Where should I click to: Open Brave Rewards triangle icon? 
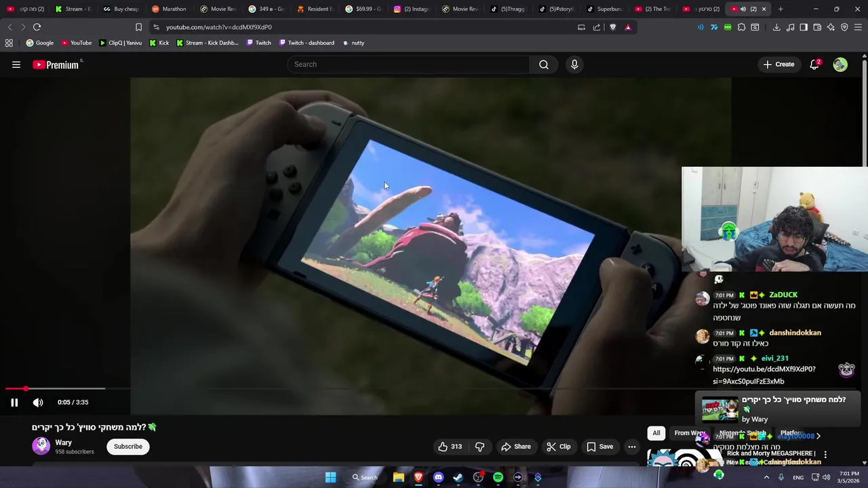628,27
